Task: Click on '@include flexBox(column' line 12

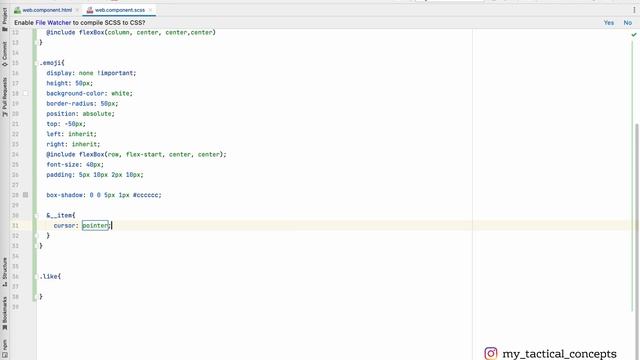Action: (131, 32)
